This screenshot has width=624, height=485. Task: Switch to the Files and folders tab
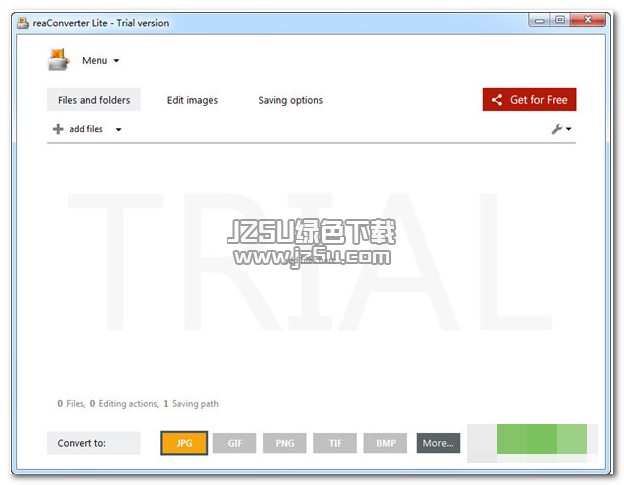[94, 100]
